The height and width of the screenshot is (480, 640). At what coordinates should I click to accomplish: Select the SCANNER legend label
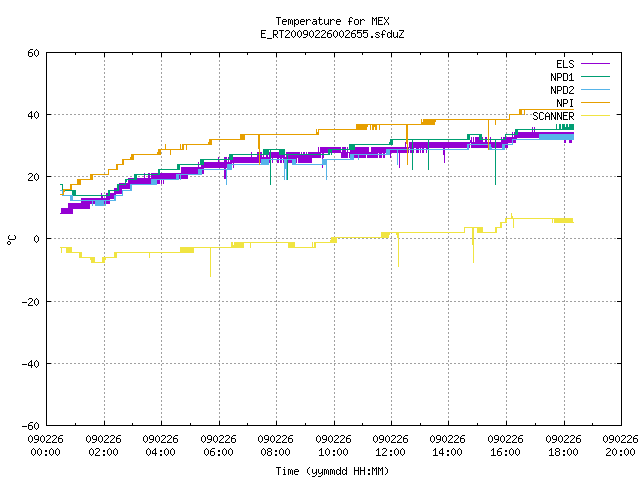(553, 116)
